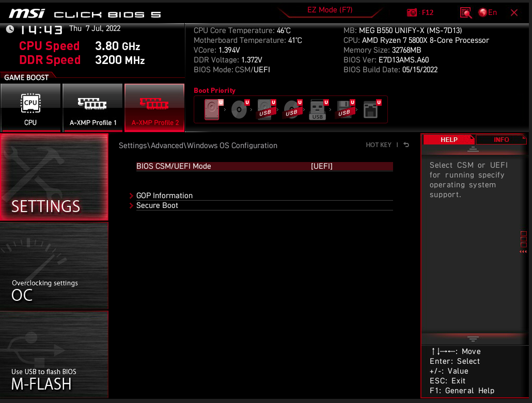Click the bottom handle of the help panel
Viewport: 532px width, 403px height.
473,339
